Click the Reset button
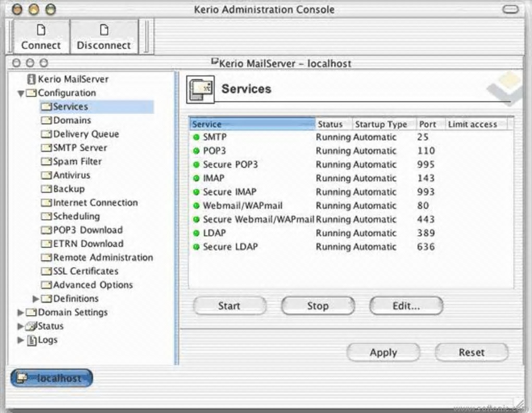 (x=471, y=352)
